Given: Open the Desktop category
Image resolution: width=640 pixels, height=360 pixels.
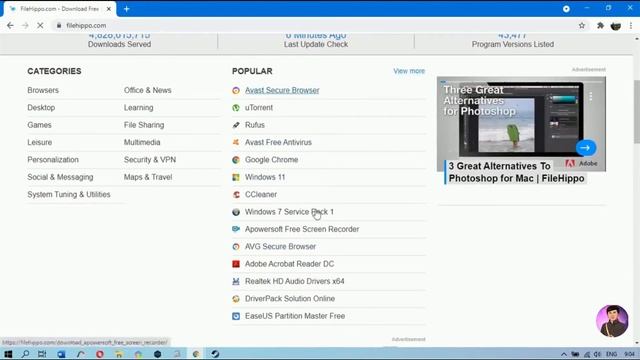Looking at the screenshot, I should point(41,108).
